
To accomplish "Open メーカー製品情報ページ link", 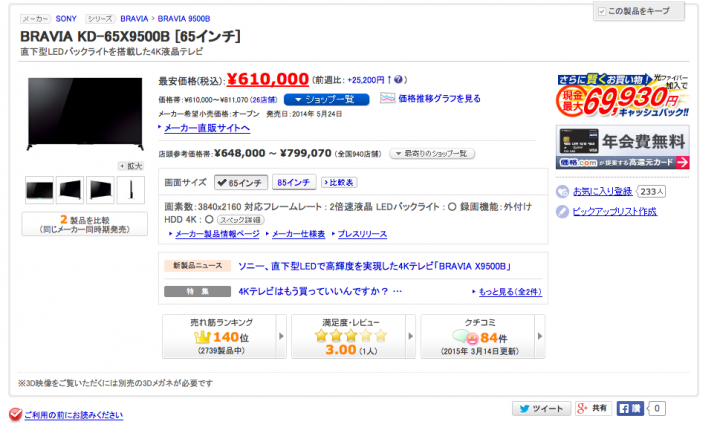I will (x=217, y=234).
